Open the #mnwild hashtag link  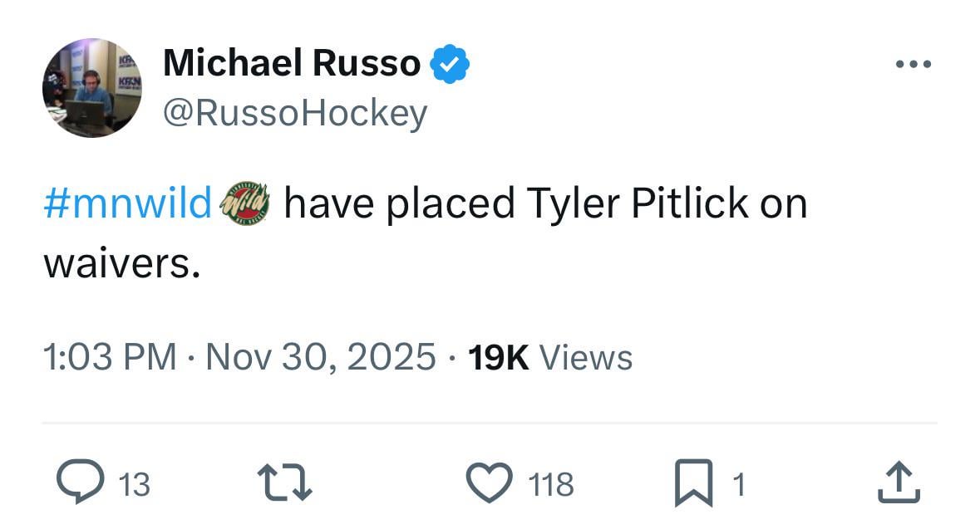click(x=126, y=202)
